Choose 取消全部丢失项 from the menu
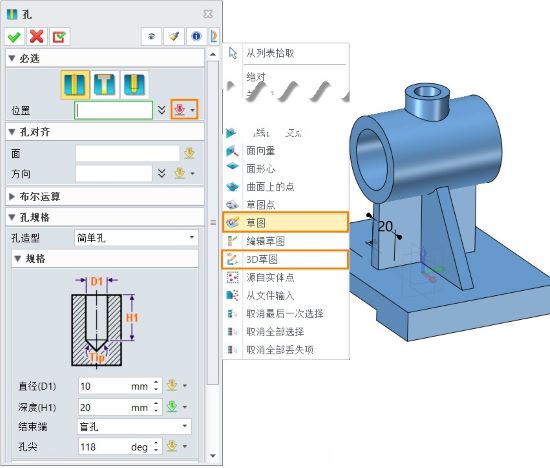This screenshot has width=550, height=468. pos(286,350)
